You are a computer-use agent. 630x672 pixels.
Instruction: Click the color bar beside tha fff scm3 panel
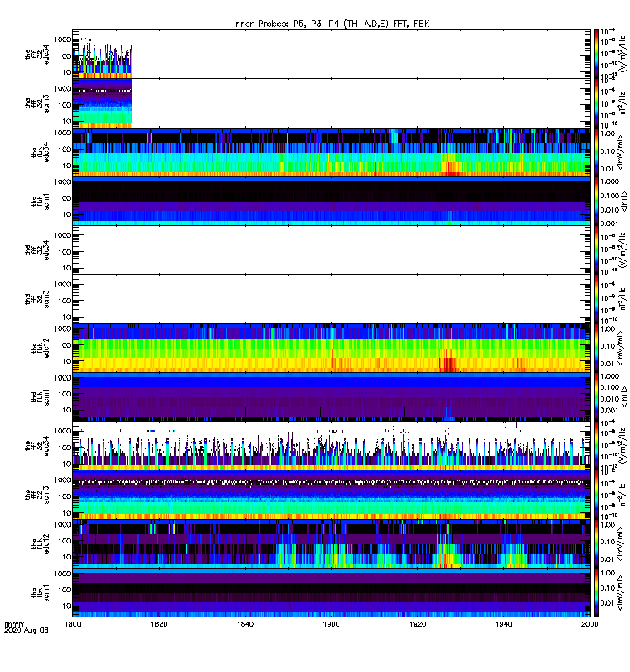pos(596,103)
